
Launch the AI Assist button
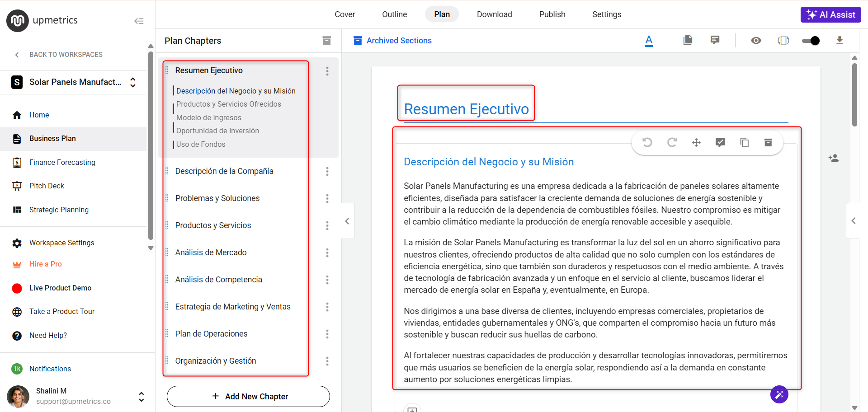(x=831, y=14)
